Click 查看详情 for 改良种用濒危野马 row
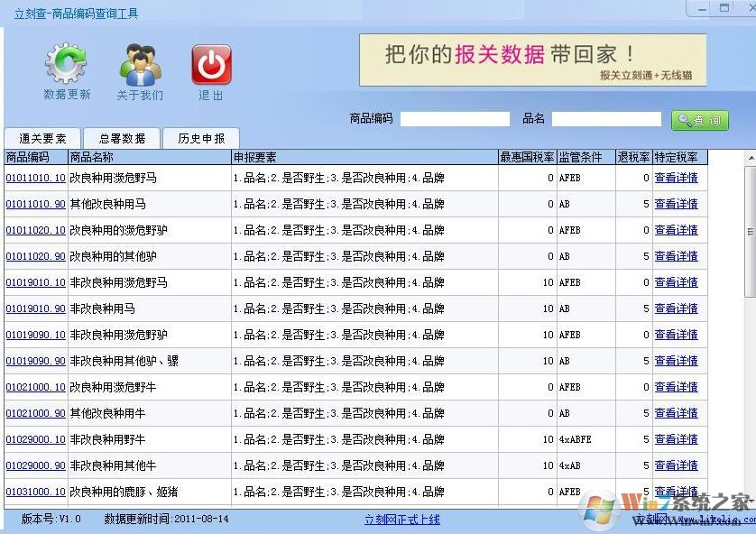 pos(676,178)
